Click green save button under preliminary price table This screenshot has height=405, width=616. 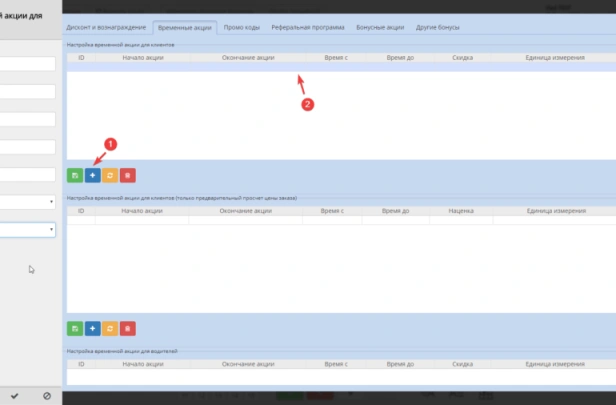click(75, 328)
